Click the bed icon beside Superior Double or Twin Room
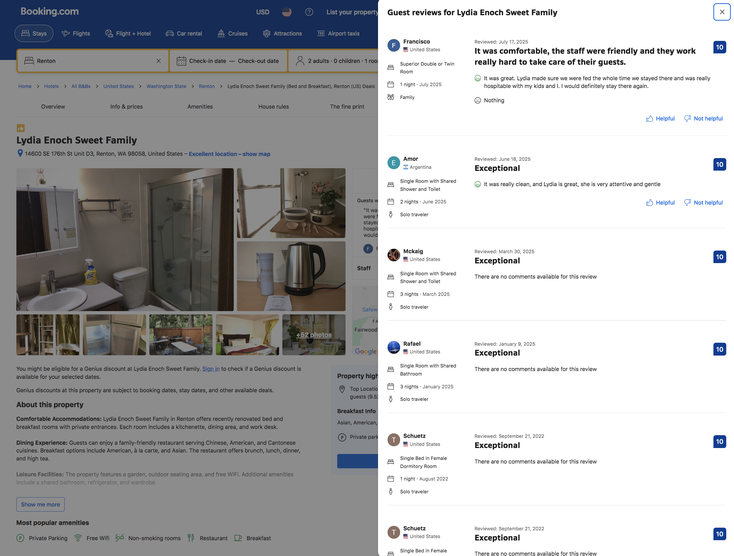The image size is (734, 556). (390, 67)
